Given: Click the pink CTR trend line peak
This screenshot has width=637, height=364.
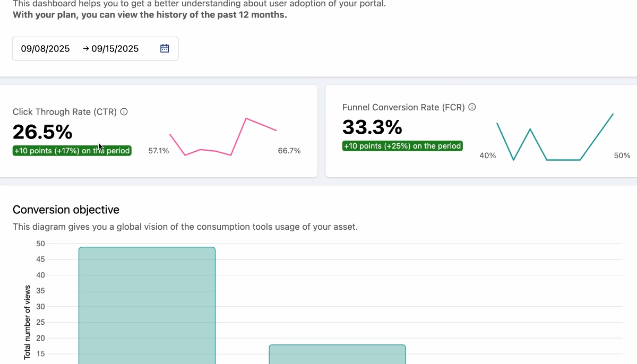Looking at the screenshot, I should click(x=246, y=118).
